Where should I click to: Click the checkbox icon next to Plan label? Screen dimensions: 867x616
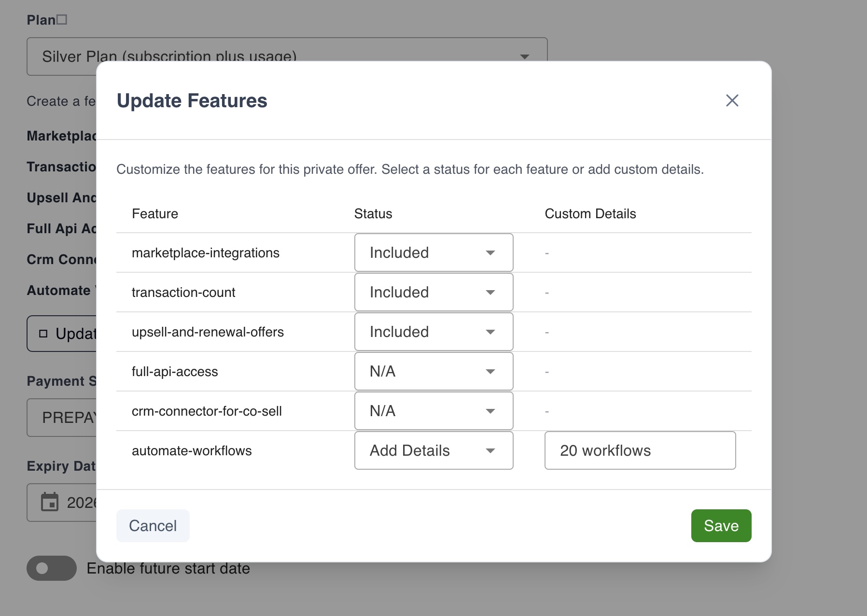pyautogui.click(x=62, y=18)
